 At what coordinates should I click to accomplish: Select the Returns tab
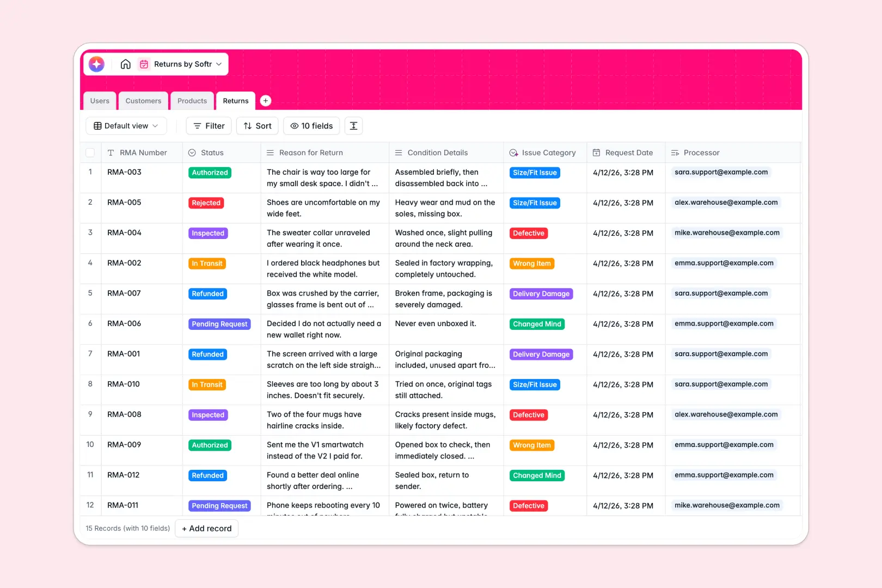pyautogui.click(x=236, y=101)
